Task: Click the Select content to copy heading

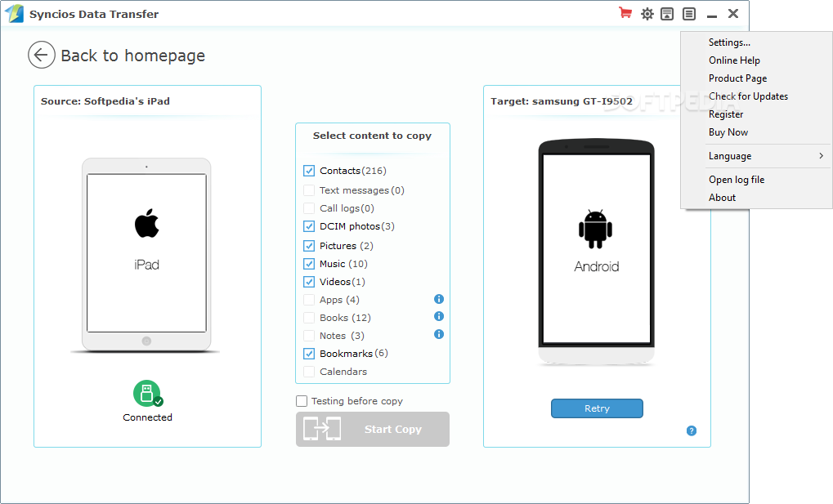Action: pos(372,136)
